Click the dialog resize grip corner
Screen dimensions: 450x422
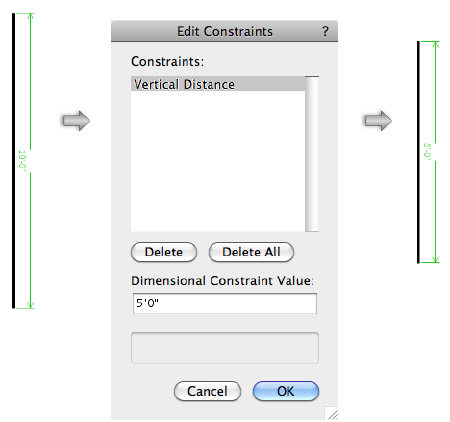click(332, 414)
